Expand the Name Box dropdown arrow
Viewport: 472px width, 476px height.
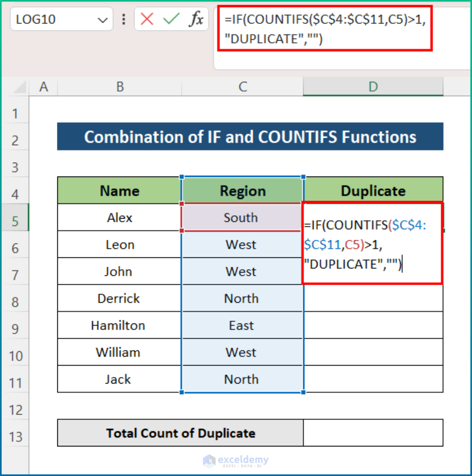102,20
